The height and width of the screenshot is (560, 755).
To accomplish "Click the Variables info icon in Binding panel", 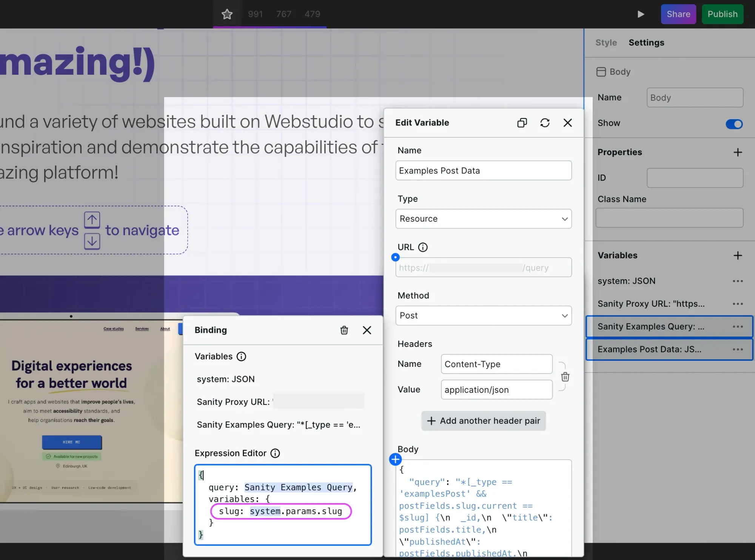I will tap(241, 356).
